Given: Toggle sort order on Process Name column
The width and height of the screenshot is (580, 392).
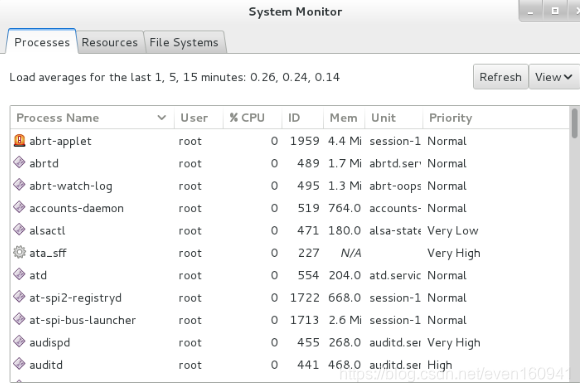Looking at the screenshot, I should click(92, 118).
